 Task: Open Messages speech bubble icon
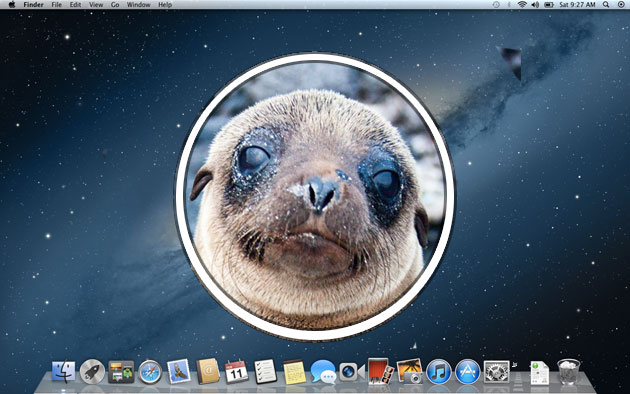coord(323,372)
